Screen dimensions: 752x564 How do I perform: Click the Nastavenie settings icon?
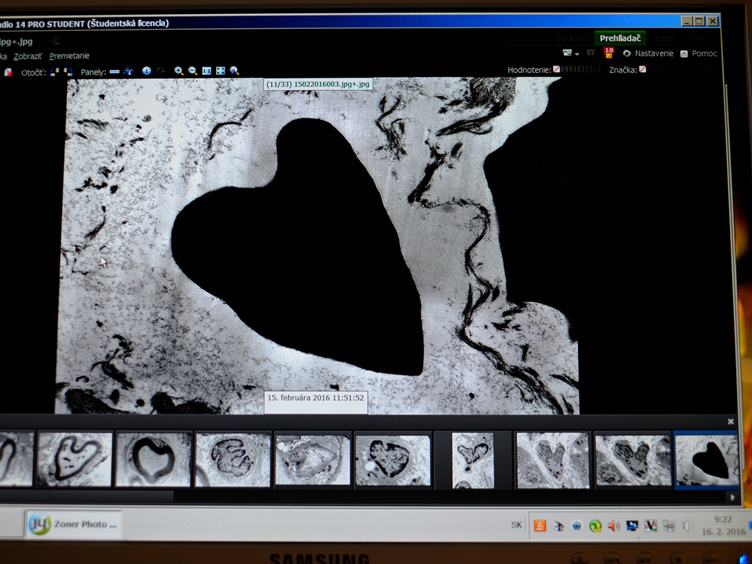click(x=626, y=53)
